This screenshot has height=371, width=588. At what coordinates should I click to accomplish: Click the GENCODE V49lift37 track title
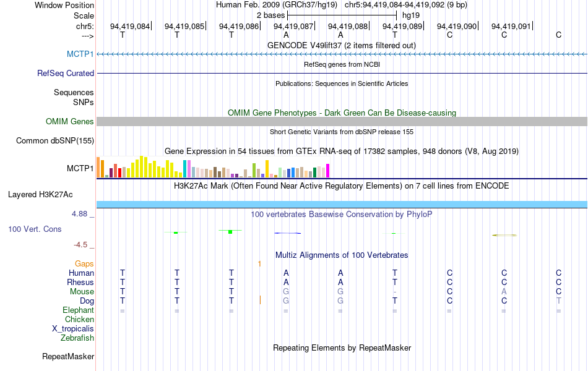(x=342, y=45)
